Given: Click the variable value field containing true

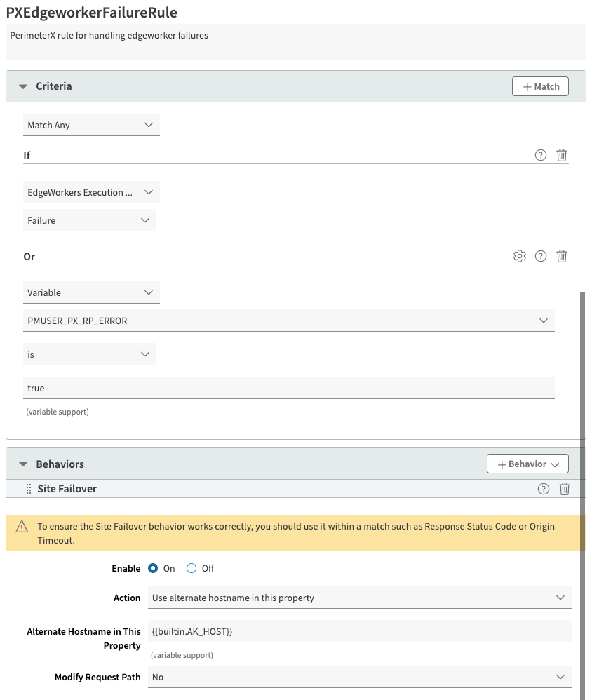Looking at the screenshot, I should click(289, 388).
